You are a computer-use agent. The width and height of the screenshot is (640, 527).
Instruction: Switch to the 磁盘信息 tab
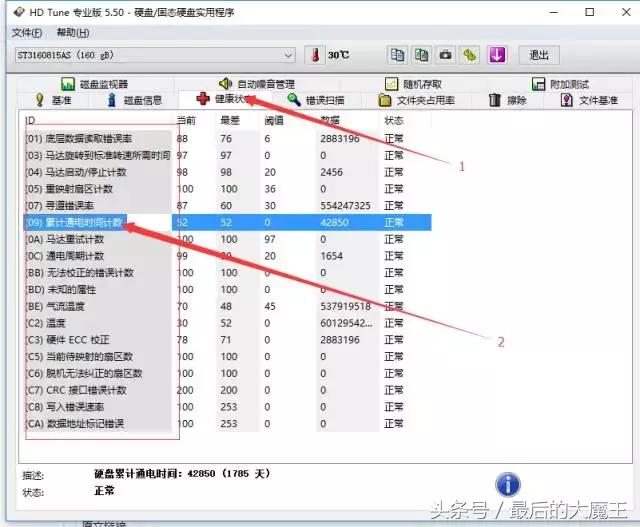[134, 100]
